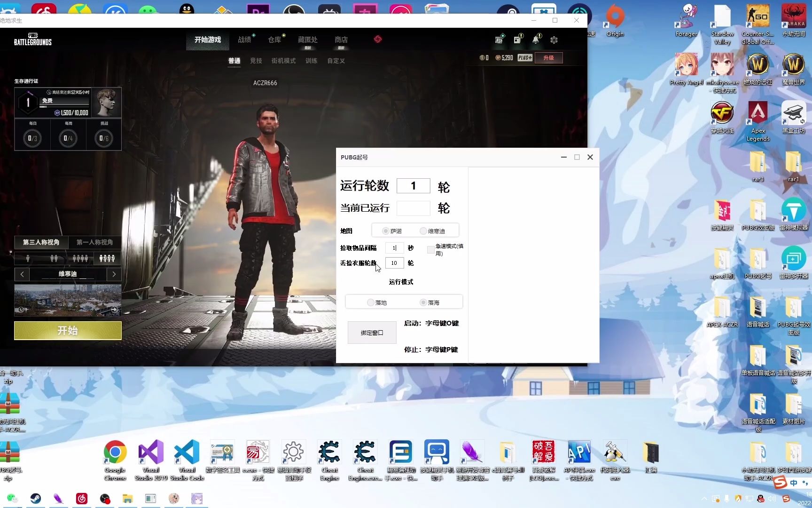Open the rar3 folder on desktop
Image resolution: width=812 pixels, height=508 pixels.
pyautogui.click(x=758, y=166)
